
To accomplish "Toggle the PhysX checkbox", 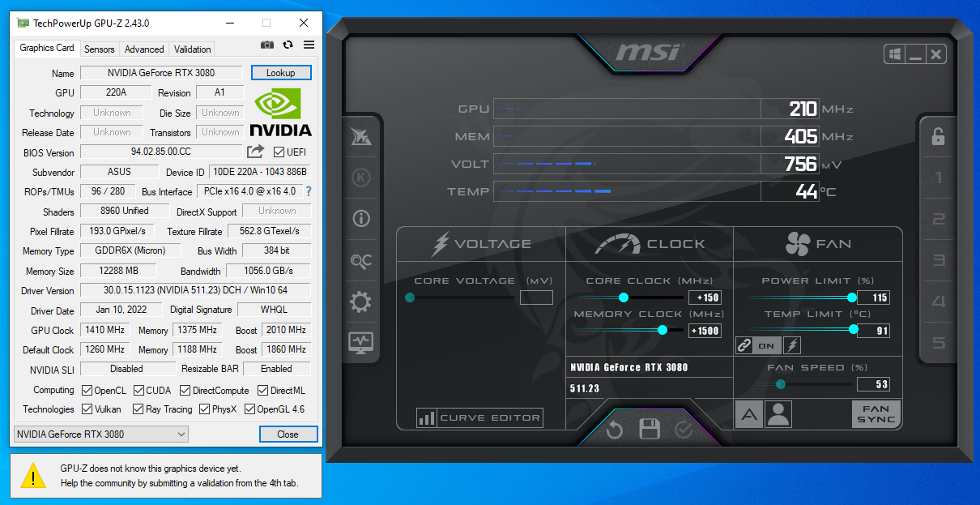I will point(205,409).
